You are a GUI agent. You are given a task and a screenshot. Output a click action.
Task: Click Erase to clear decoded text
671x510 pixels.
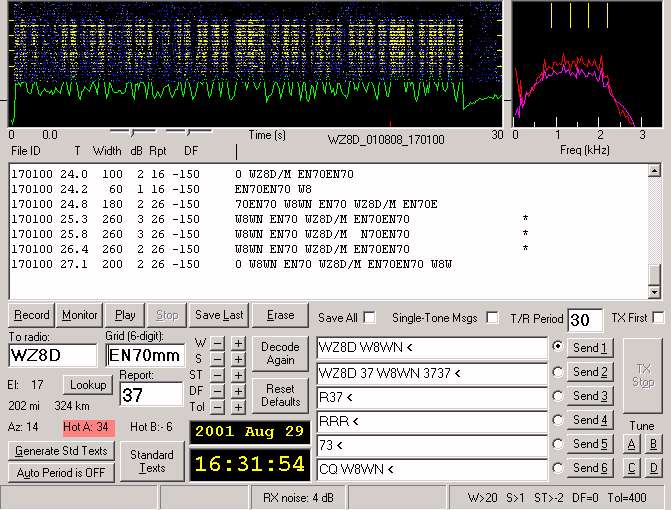[280, 315]
